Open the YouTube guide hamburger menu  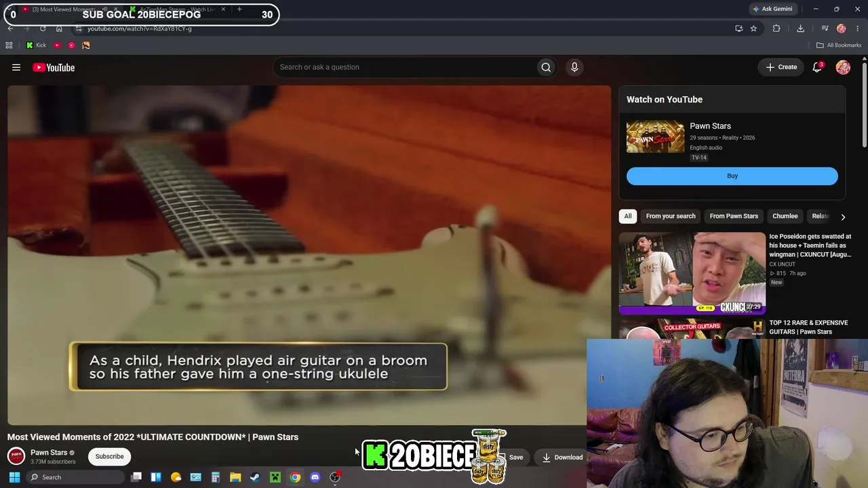tap(16, 67)
